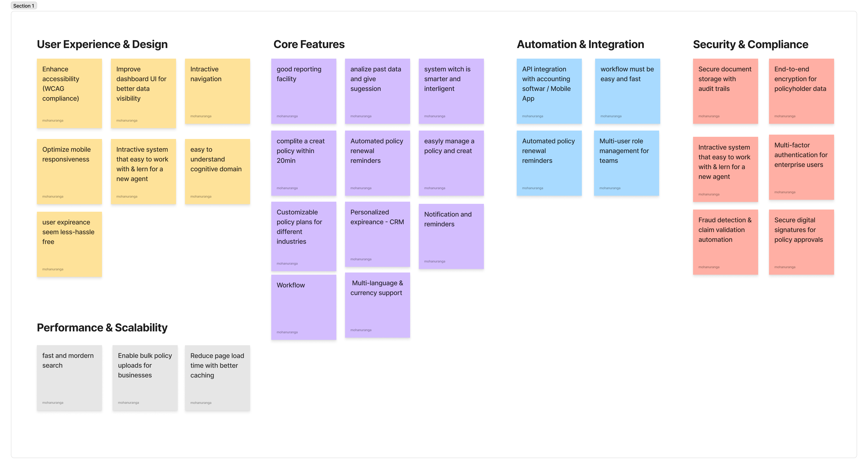Click the 'Intractive navigation' yellow sticky
The image size is (868, 469).
217,91
